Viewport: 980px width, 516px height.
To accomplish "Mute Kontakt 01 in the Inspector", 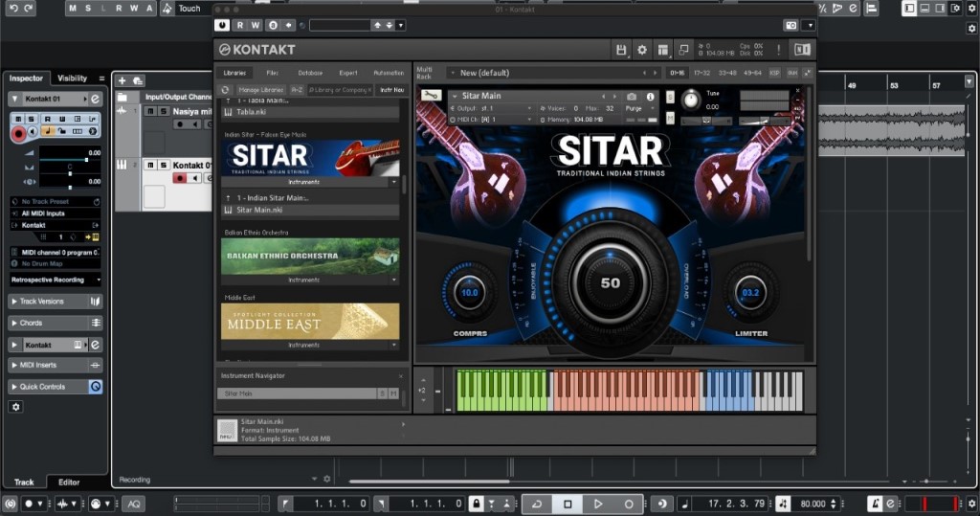I will pos(19,119).
